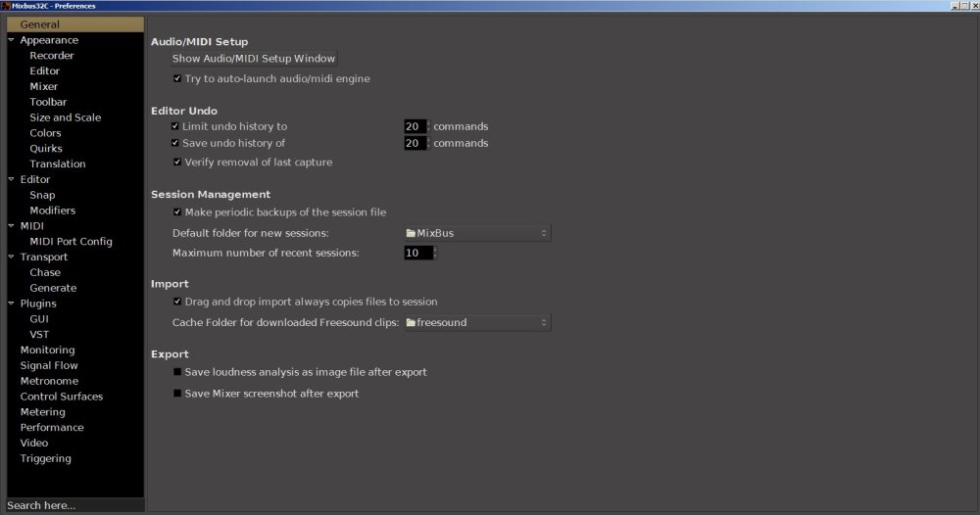The image size is (980, 515).
Task: Enable Save loudness analysis as image file
Action: click(x=177, y=372)
